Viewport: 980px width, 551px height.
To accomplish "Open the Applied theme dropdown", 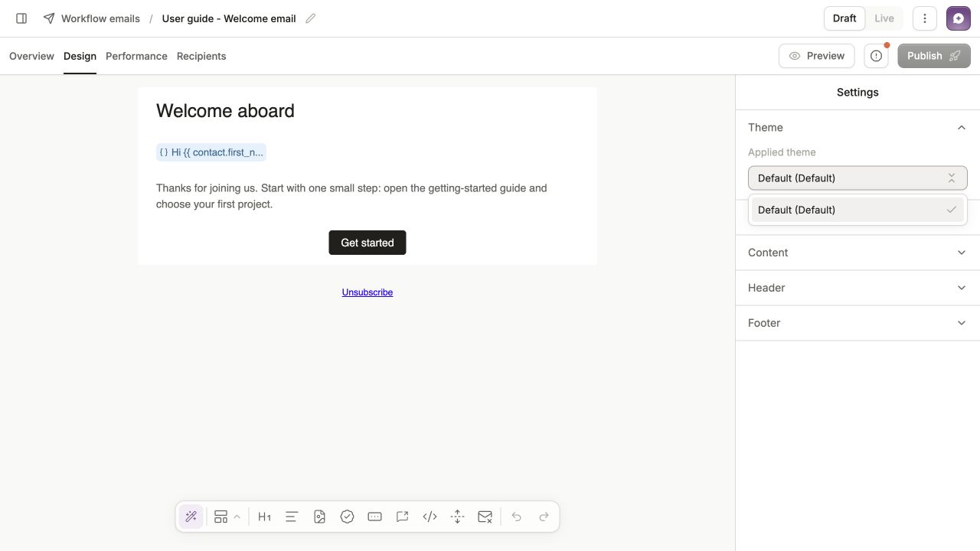I will coord(857,178).
